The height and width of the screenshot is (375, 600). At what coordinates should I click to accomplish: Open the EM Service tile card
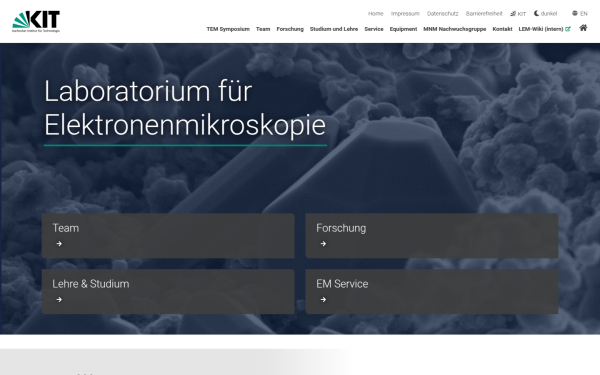click(432, 292)
